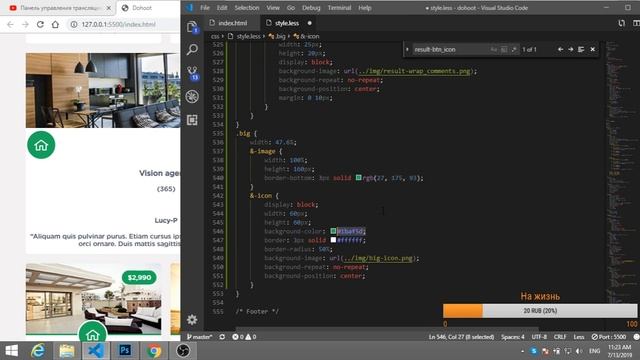Screen dimensions: 640x360
Task: Go to the previous match in the find widget
Action: tap(560, 49)
